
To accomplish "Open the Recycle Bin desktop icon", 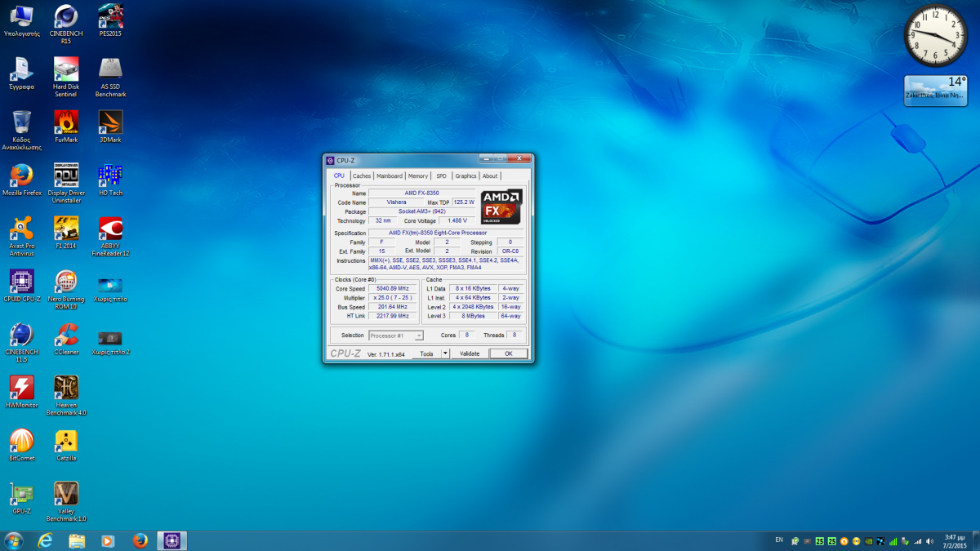I will tap(22, 131).
